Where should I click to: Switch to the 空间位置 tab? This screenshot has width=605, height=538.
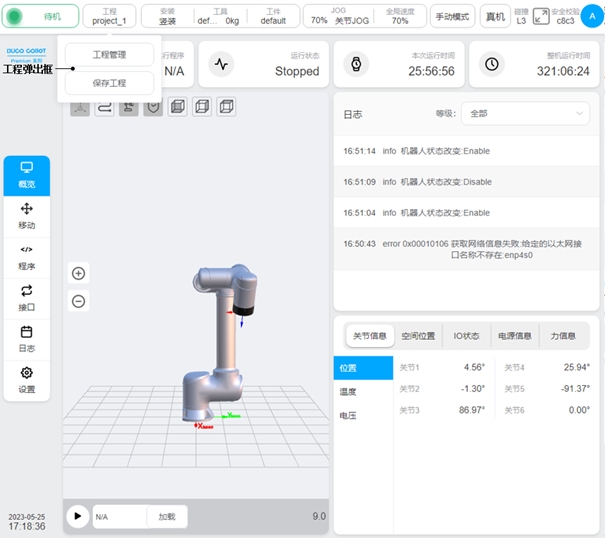[418, 337]
